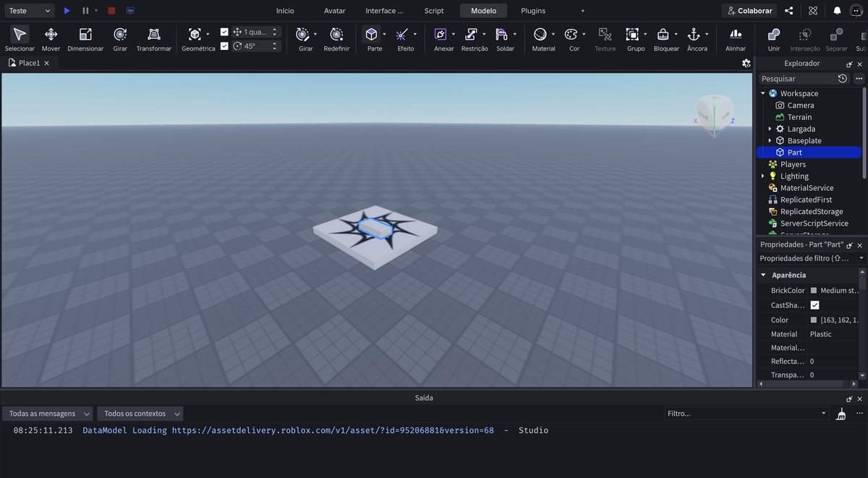The height and width of the screenshot is (478, 868).
Task: Open viewport settings gear icon
Action: [746, 63]
